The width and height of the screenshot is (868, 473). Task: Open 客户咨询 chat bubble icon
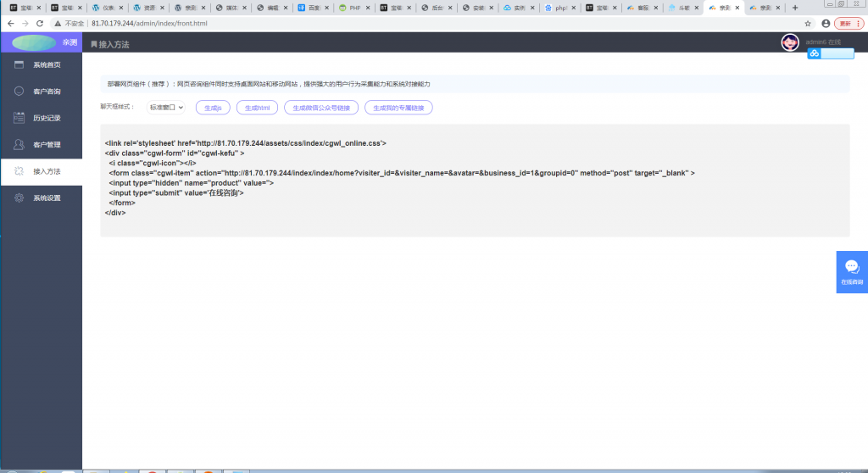[19, 91]
